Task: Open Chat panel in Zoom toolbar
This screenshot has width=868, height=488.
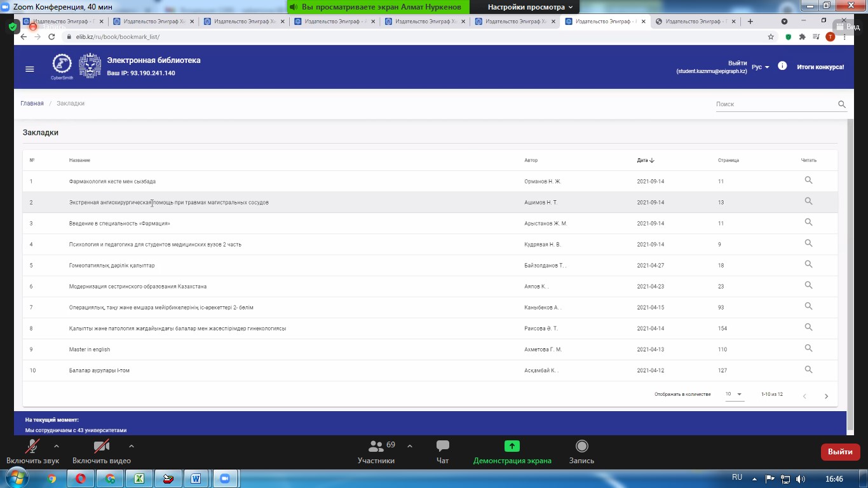Action: pos(442,451)
